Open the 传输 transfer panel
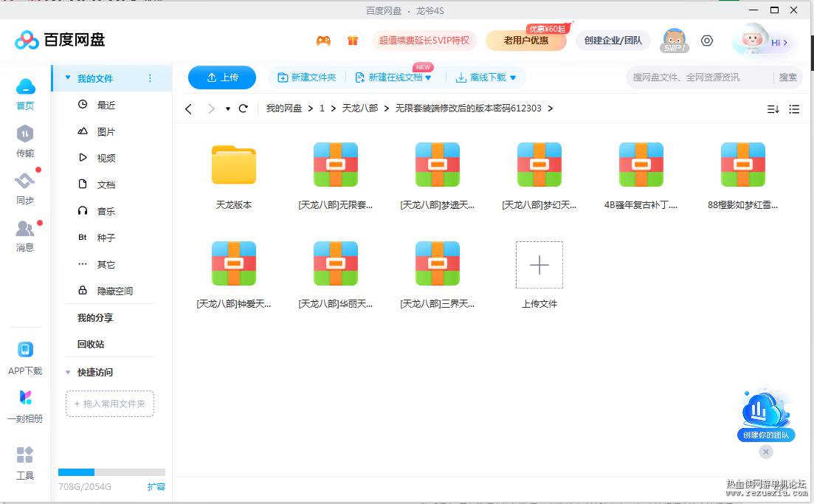 pyautogui.click(x=25, y=141)
